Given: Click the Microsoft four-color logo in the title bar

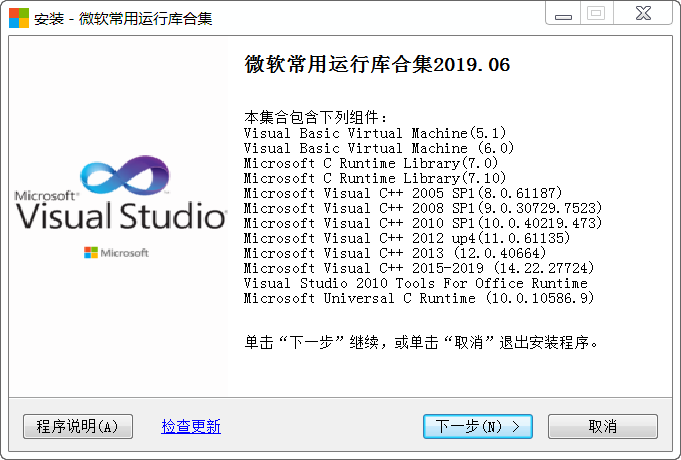Looking at the screenshot, I should (x=19, y=18).
